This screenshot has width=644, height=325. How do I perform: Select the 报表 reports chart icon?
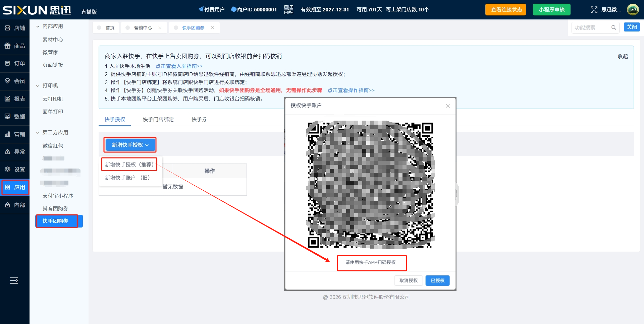point(7,99)
